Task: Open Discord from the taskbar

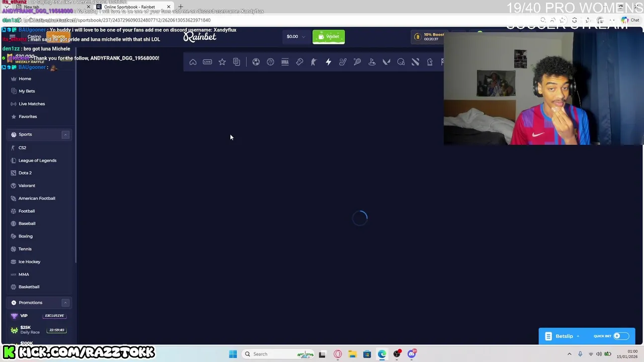Action: coord(412,354)
